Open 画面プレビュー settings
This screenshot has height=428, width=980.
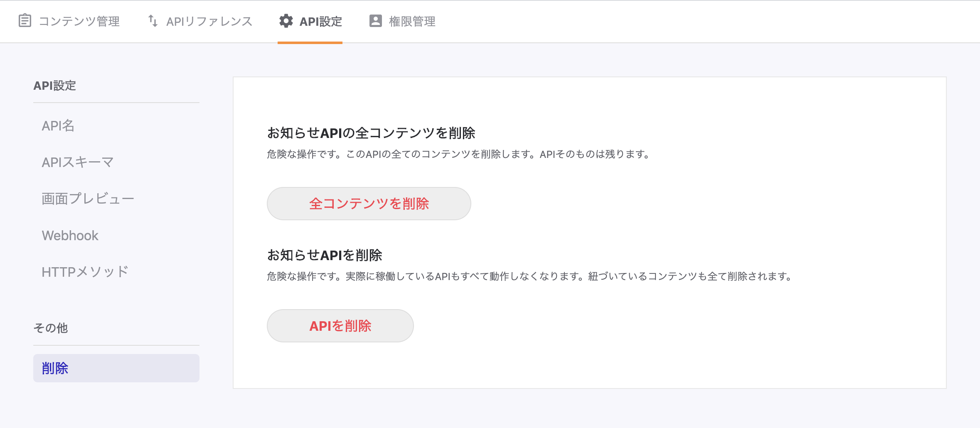coord(88,199)
